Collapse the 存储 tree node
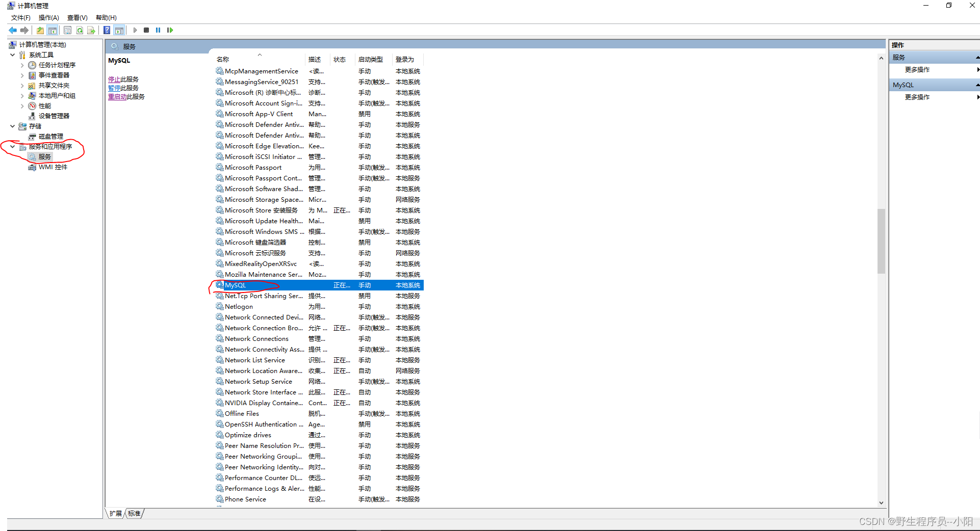Viewport: 980px width, 531px height. pos(12,126)
